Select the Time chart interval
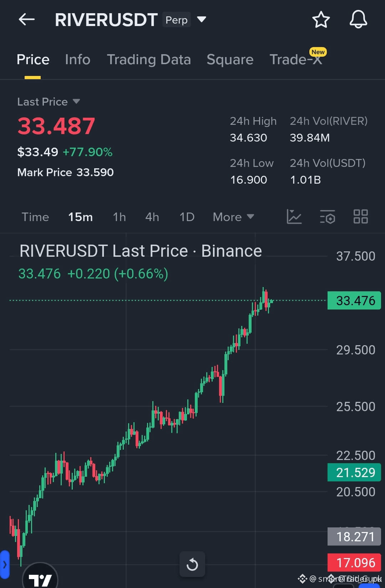Screen dimensions: 385x588 [35, 217]
